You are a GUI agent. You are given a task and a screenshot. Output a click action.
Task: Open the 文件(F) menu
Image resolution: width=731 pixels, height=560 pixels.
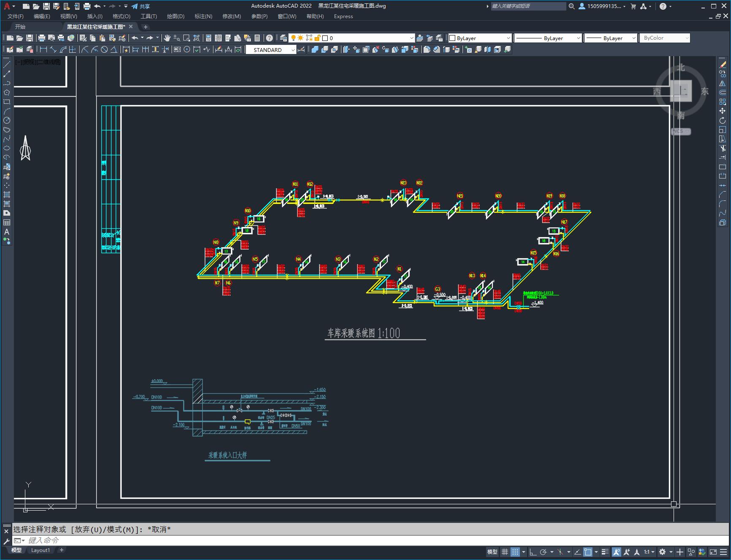(16, 16)
